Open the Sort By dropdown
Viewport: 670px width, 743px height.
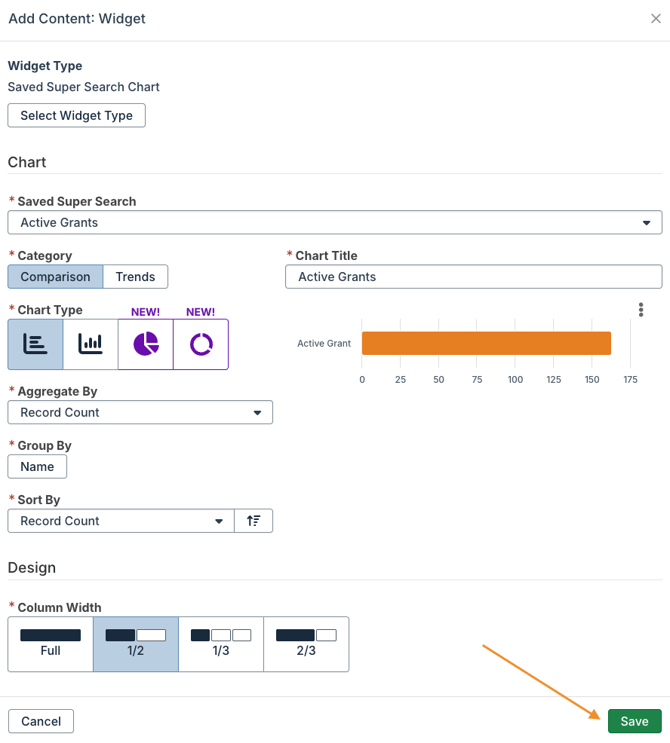[121, 521]
